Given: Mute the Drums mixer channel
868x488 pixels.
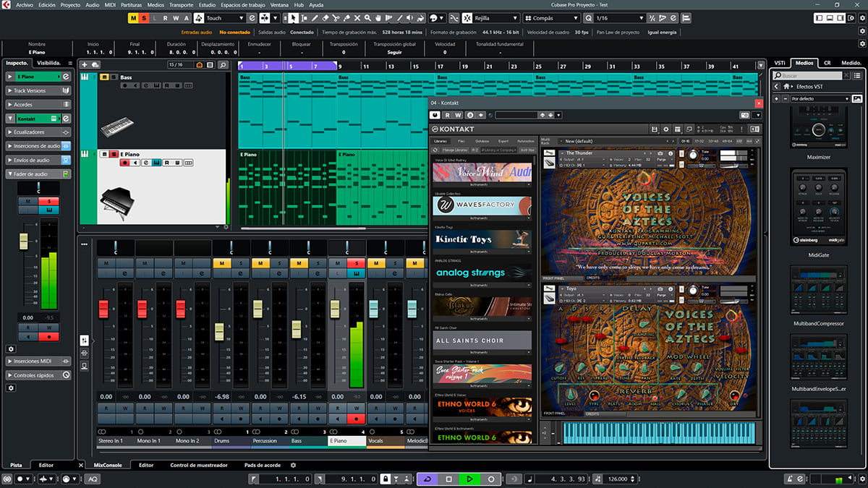Looking at the screenshot, I should coord(221,263).
